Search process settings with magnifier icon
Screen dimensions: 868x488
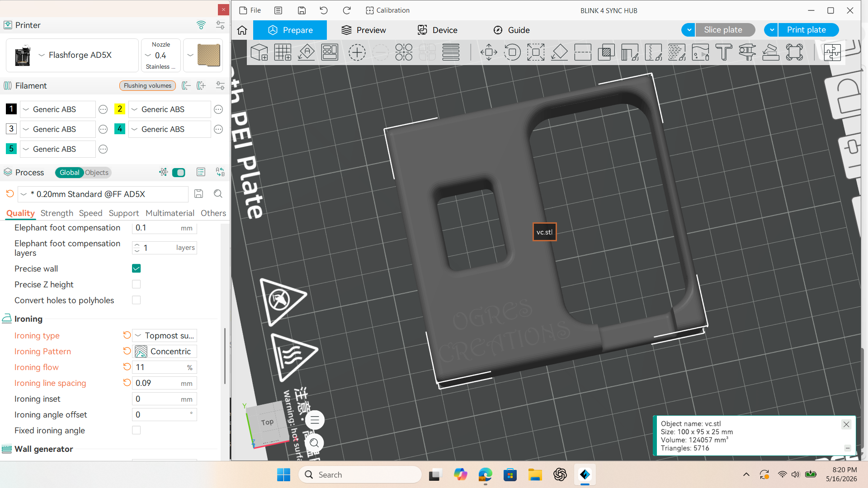(x=218, y=194)
